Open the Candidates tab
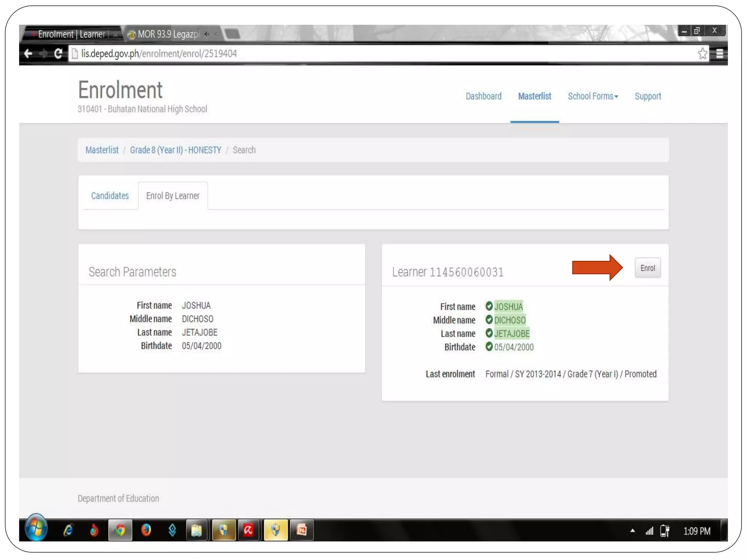The height and width of the screenshot is (560, 747). pyautogui.click(x=110, y=196)
